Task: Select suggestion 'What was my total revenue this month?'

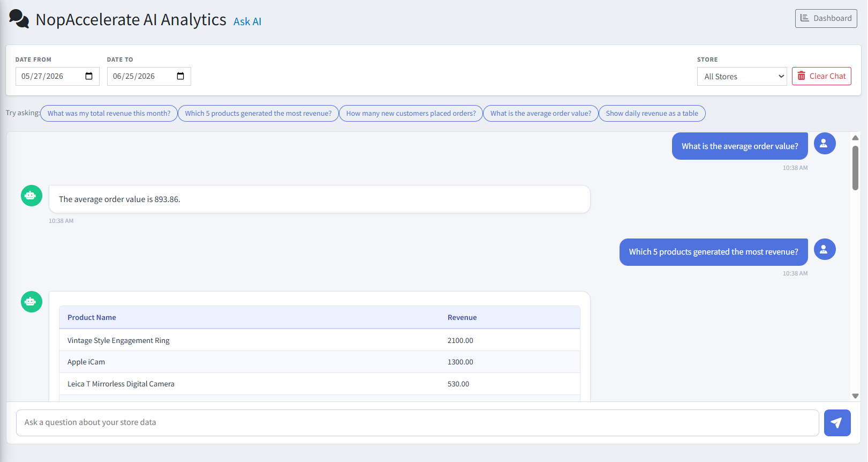Action: (109, 113)
